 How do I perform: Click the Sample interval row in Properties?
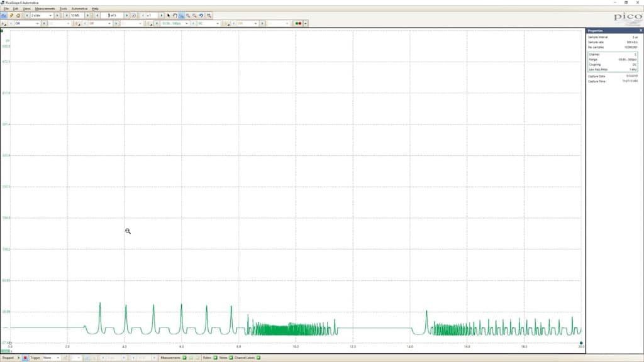click(x=613, y=37)
